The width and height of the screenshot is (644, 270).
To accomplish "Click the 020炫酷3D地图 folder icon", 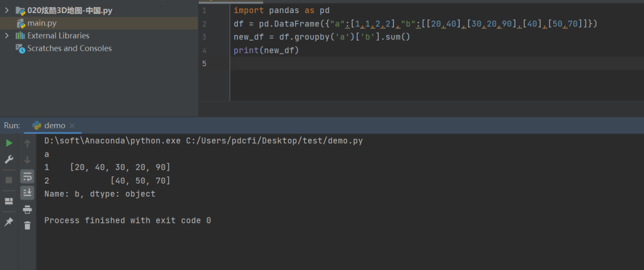I will (x=20, y=10).
